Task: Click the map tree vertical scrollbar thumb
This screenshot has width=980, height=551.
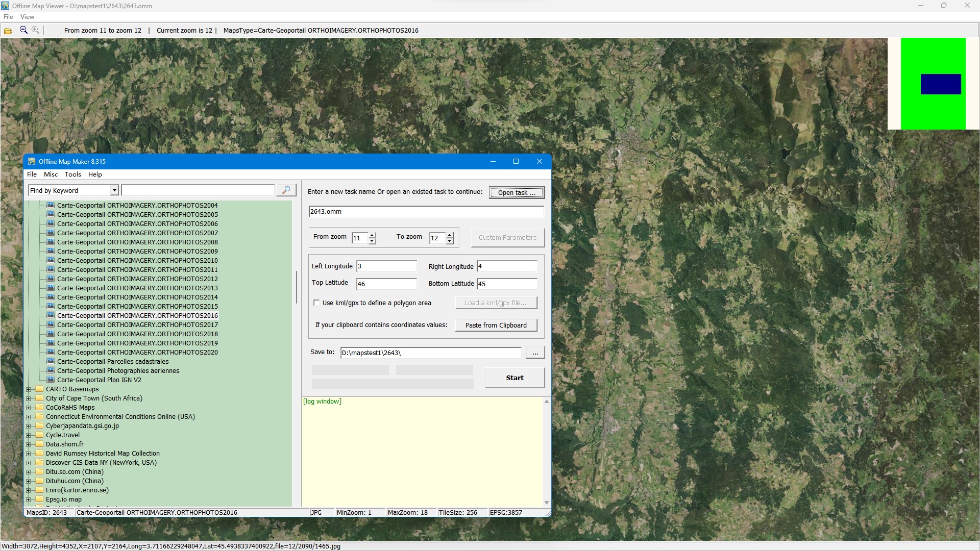Action: point(296,287)
